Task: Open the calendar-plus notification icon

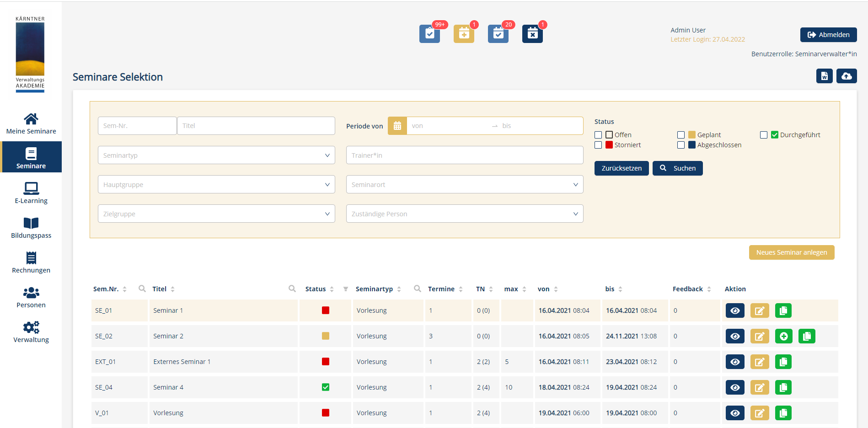Action: pos(464,34)
